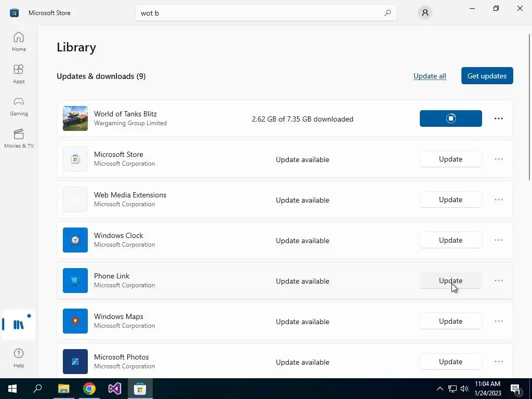532x399 pixels.
Task: Update the Microsoft Store app
Action: click(x=450, y=159)
